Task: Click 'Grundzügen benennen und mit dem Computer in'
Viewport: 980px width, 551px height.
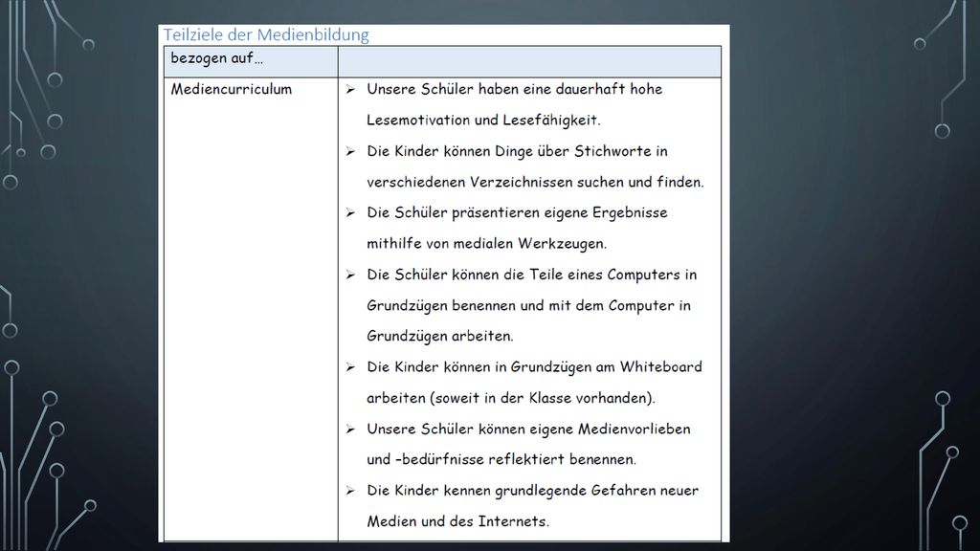Action: tap(528, 305)
